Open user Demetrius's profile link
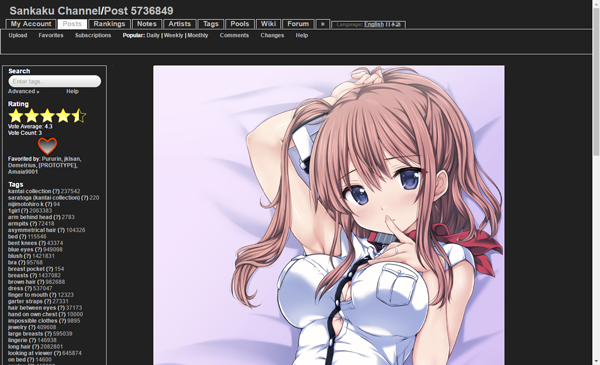Image resolution: width=600 pixels, height=365 pixels. pyautogui.click(x=22, y=165)
